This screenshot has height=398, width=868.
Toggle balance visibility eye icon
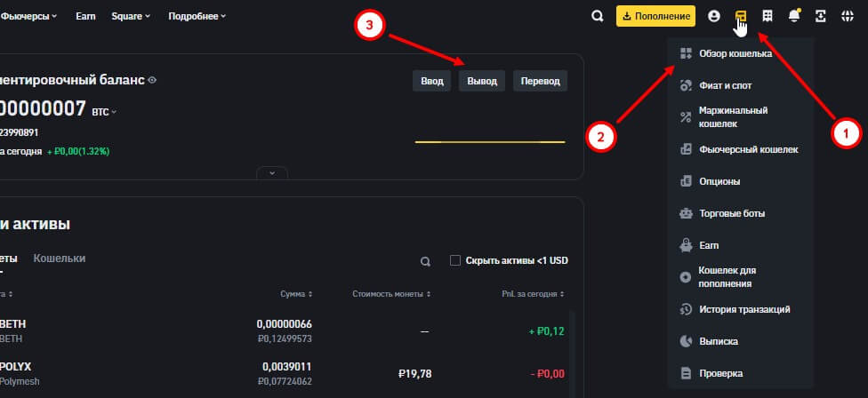click(152, 81)
